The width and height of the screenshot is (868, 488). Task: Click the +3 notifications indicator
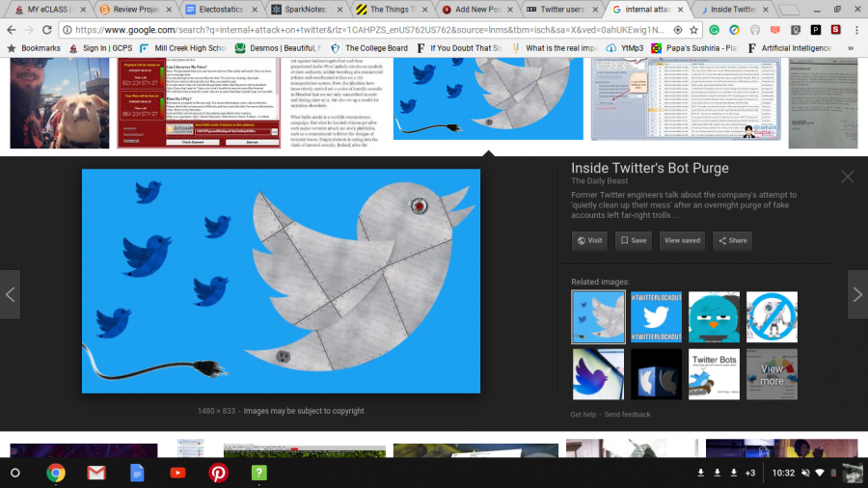pyautogui.click(x=750, y=474)
